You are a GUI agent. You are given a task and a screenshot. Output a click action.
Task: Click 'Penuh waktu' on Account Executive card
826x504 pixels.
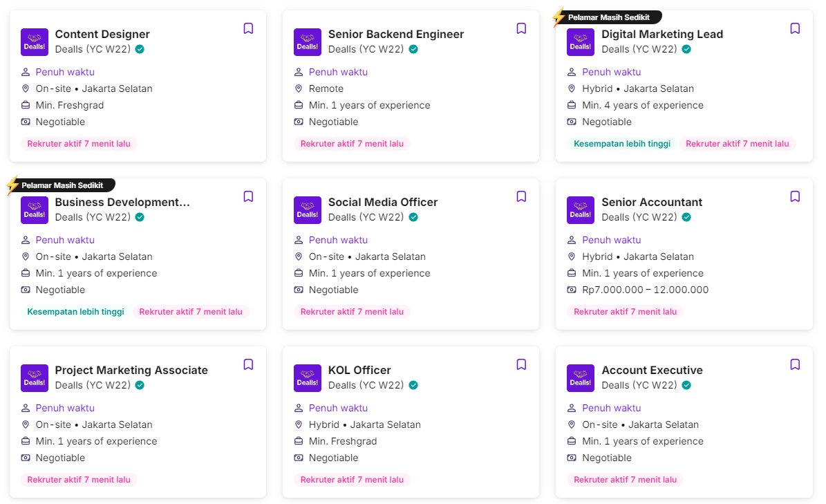point(612,408)
